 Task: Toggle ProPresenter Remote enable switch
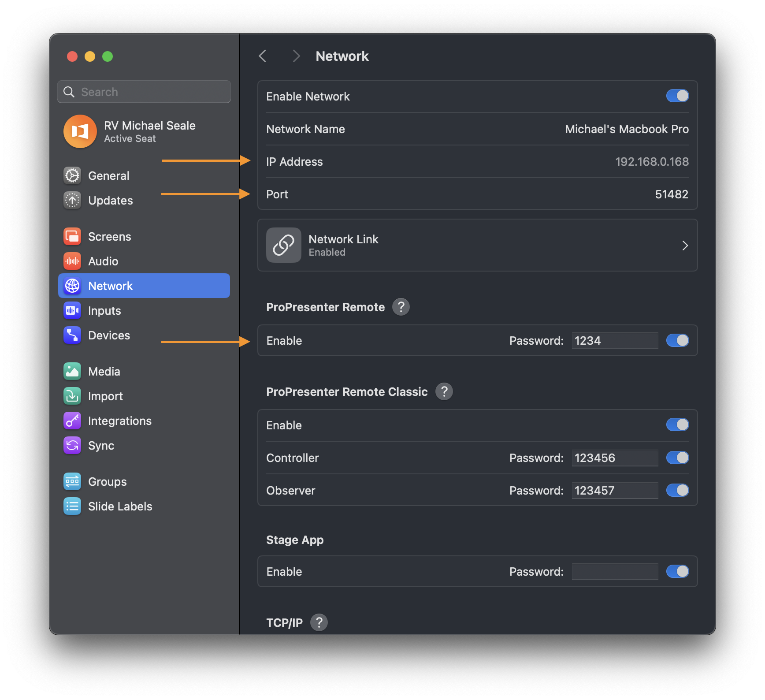[678, 340]
